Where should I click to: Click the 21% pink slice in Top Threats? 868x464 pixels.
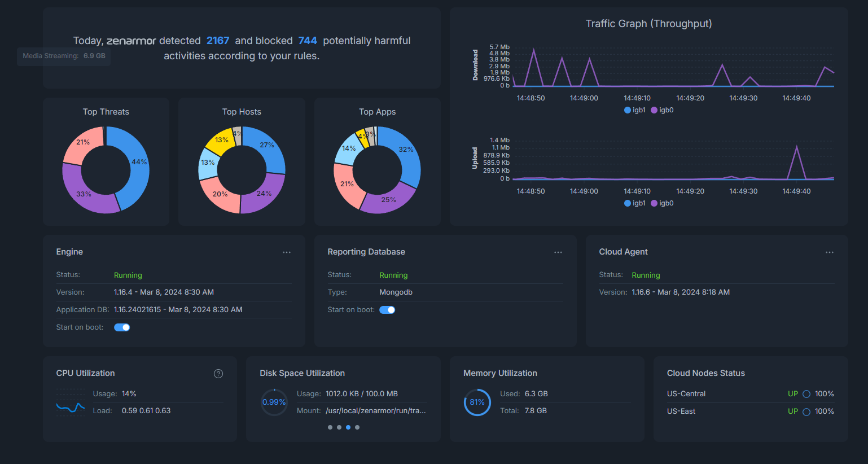tap(83, 142)
